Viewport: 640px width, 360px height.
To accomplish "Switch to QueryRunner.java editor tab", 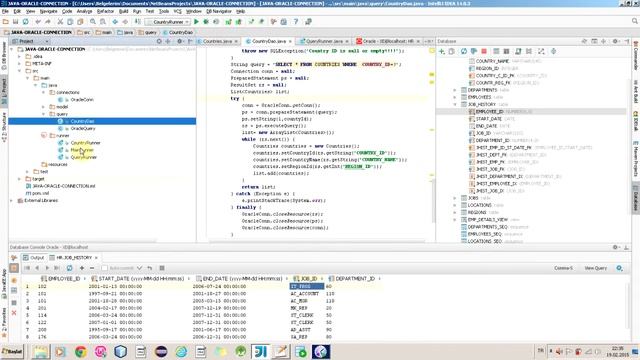I will [x=324, y=41].
